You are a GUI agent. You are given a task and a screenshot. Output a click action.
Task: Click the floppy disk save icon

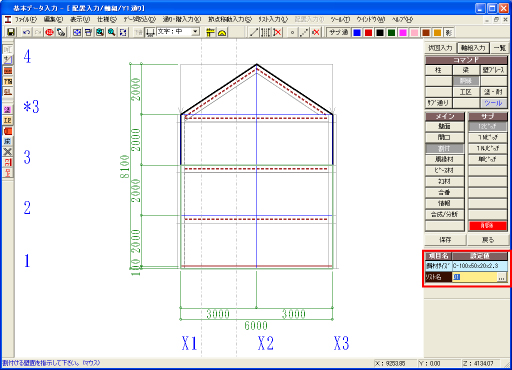pyautogui.click(x=11, y=32)
